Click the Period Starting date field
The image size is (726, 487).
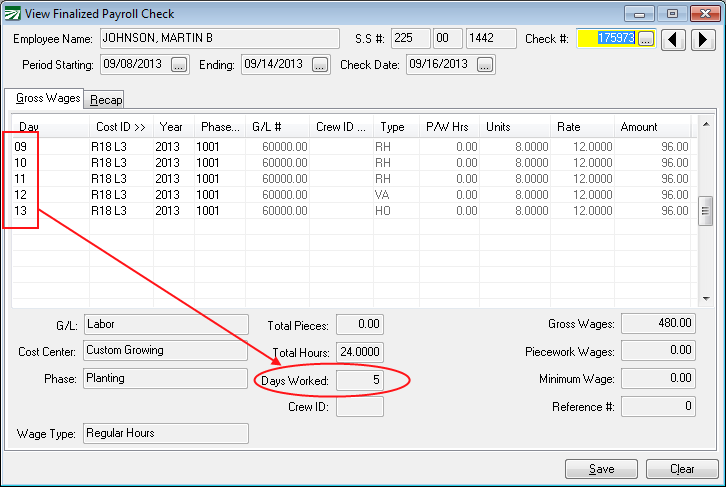pos(133,65)
